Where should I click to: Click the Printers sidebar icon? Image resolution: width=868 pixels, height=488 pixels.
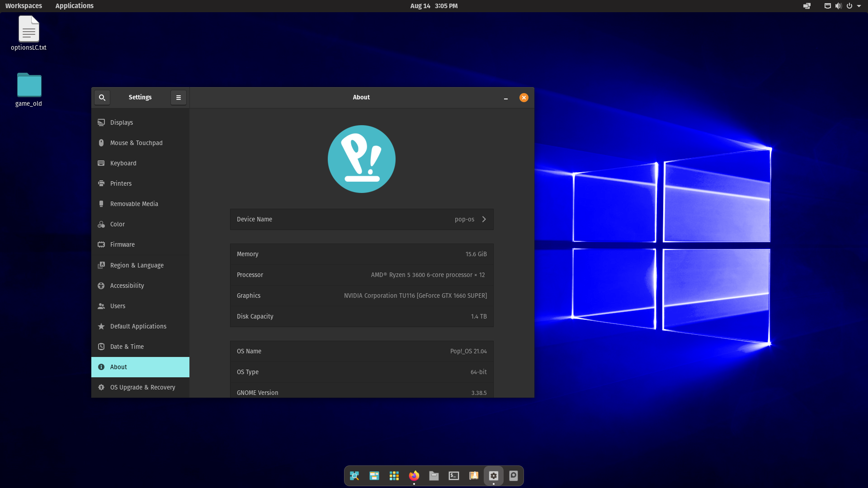click(x=101, y=183)
